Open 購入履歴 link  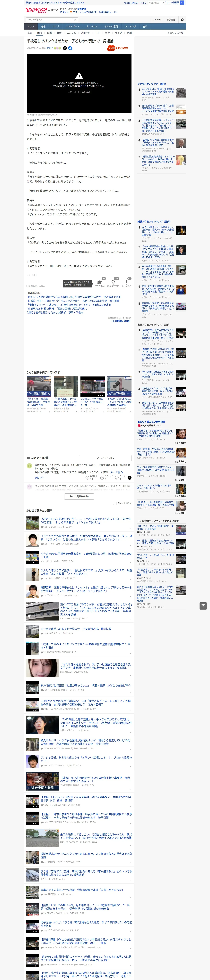pyautogui.click(x=171, y=20)
